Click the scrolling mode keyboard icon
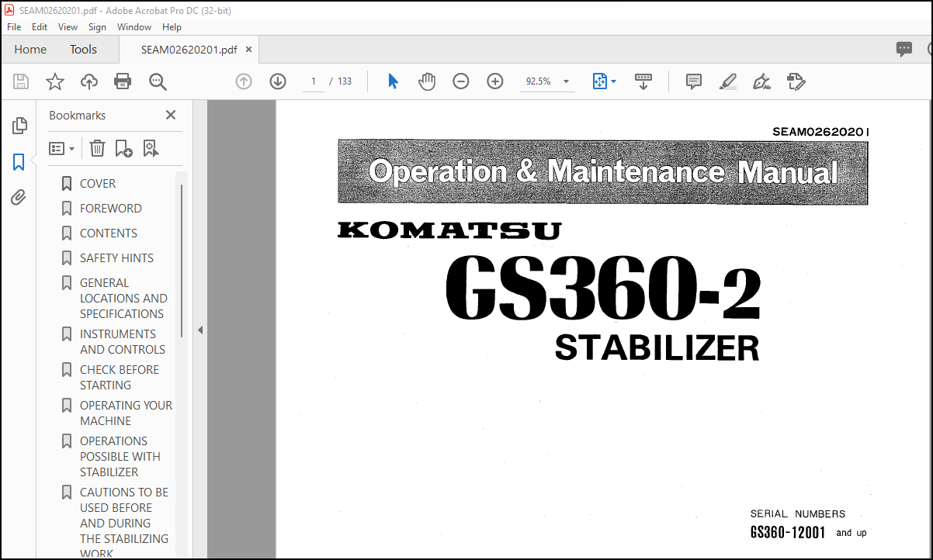Screen dimensions: 933x560 643,81
